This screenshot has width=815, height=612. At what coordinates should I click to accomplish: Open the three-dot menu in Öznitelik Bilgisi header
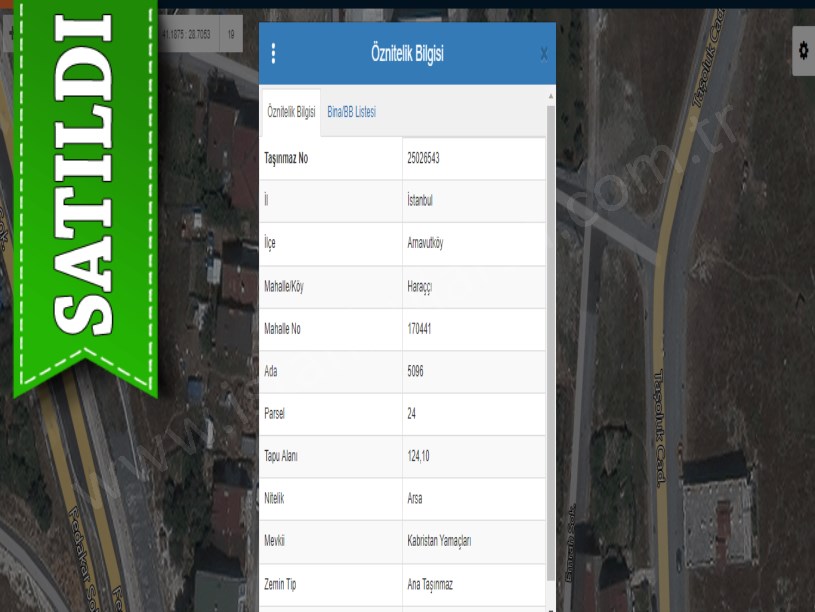point(274,54)
